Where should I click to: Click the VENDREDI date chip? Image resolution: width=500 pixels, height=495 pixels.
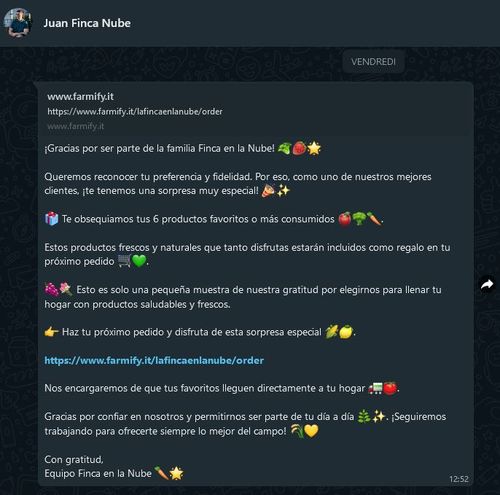(373, 62)
